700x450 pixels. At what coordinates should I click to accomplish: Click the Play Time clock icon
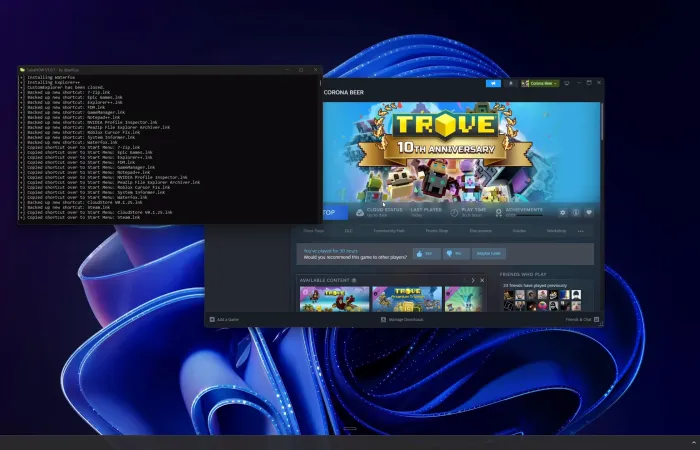tap(454, 213)
